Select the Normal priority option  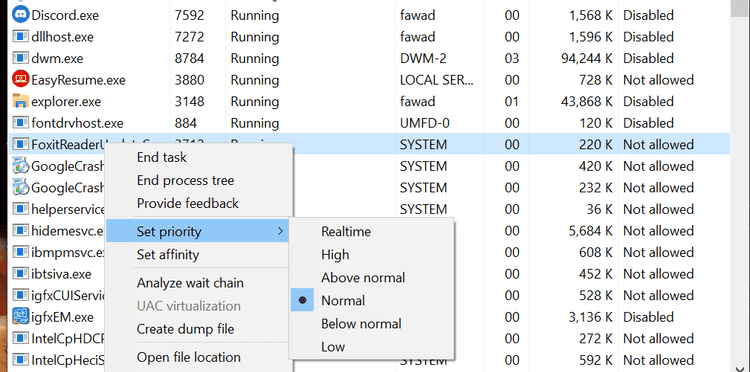tap(343, 301)
